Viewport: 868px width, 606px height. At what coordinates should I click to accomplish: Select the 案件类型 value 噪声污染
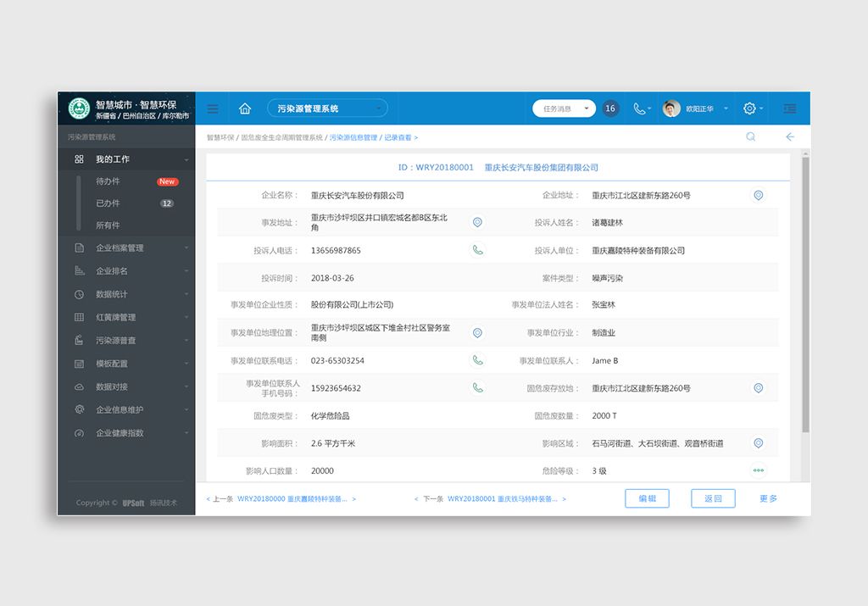point(607,278)
